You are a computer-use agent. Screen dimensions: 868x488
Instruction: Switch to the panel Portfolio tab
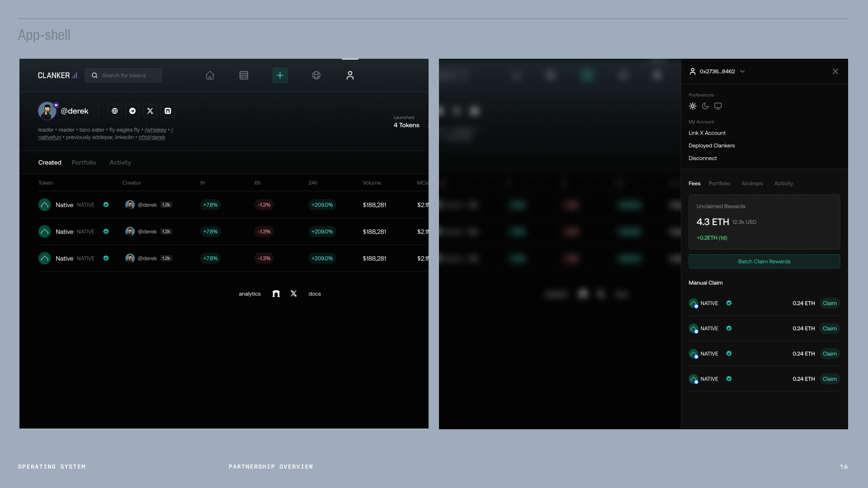(719, 183)
